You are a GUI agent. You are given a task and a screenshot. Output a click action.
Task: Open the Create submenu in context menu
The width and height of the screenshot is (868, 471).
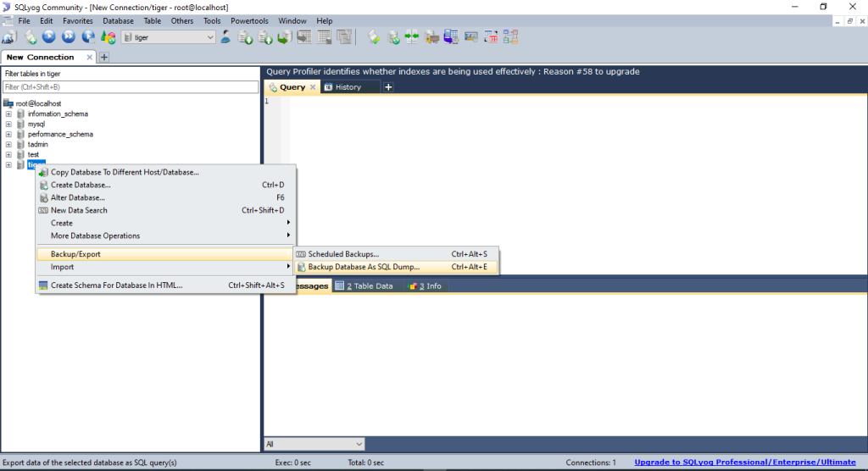coord(165,223)
